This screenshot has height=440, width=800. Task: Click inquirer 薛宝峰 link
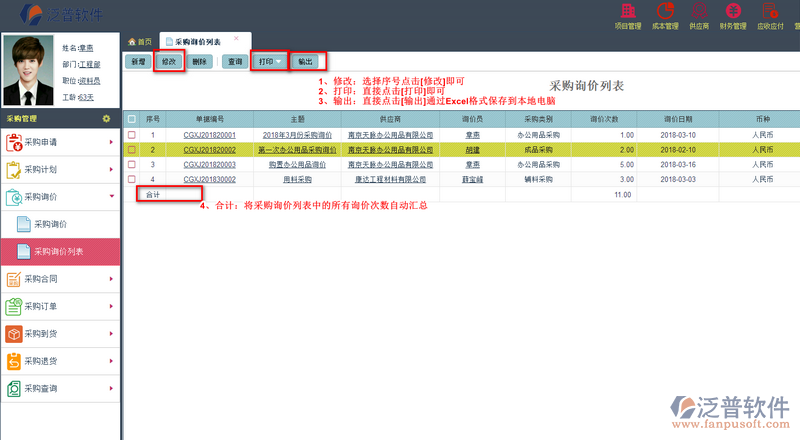point(472,180)
